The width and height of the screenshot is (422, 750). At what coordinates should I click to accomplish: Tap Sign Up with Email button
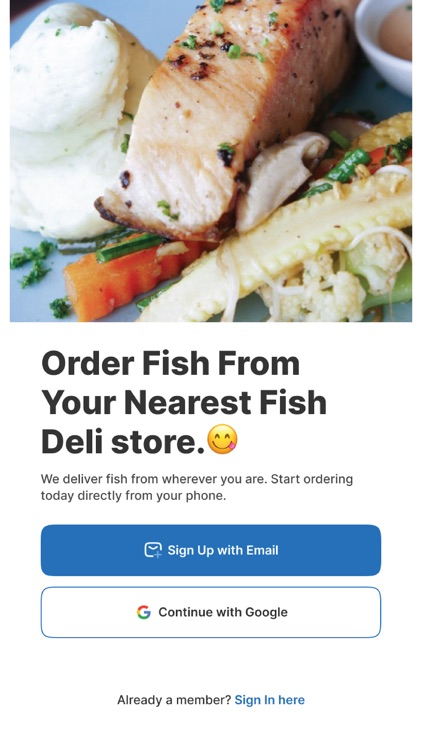pos(211,550)
